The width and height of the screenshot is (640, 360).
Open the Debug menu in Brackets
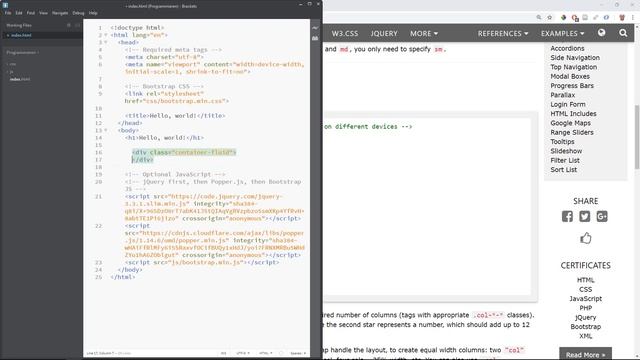78,13
